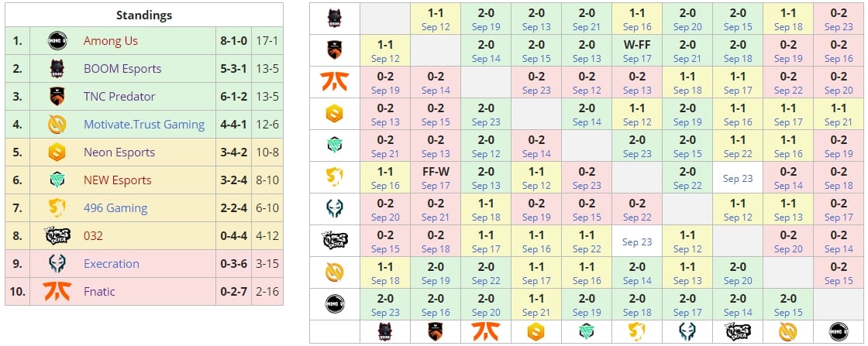Click the 032 team logo in standings
The width and height of the screenshot is (868, 346).
[57, 236]
